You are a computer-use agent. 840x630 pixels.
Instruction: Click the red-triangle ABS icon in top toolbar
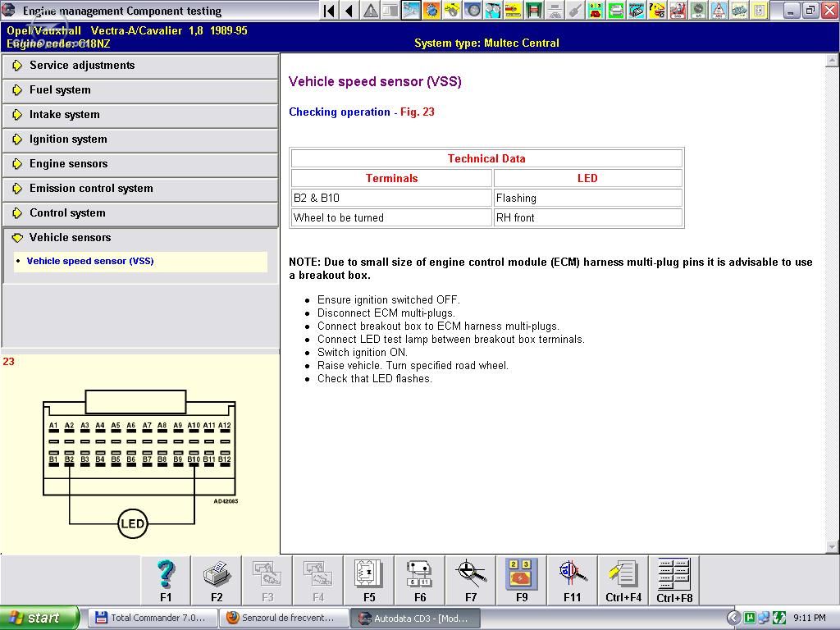719,10
